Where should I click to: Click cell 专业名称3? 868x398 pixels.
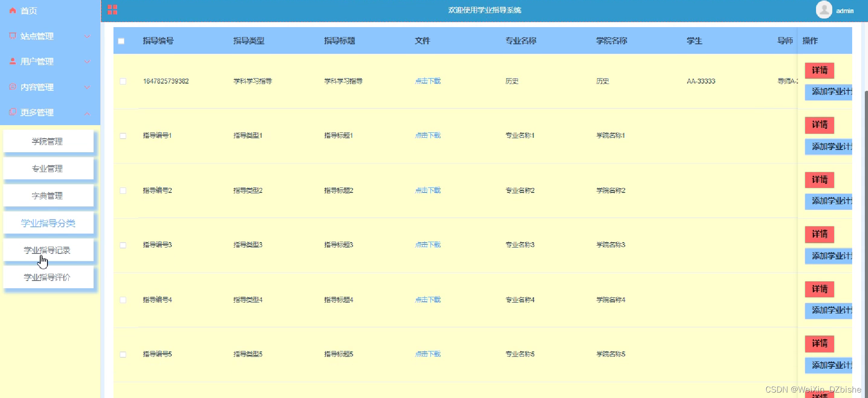point(520,244)
